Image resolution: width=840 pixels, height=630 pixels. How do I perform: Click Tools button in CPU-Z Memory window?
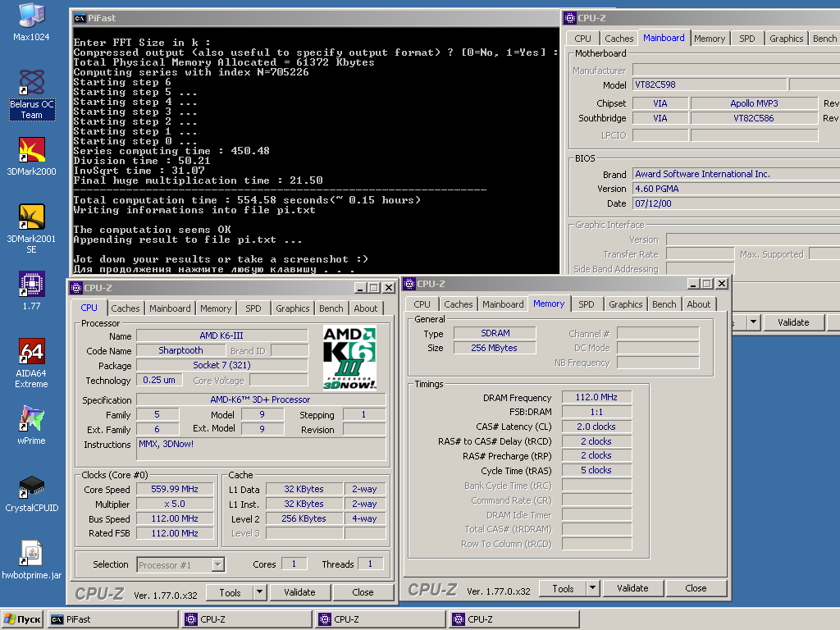(563, 588)
